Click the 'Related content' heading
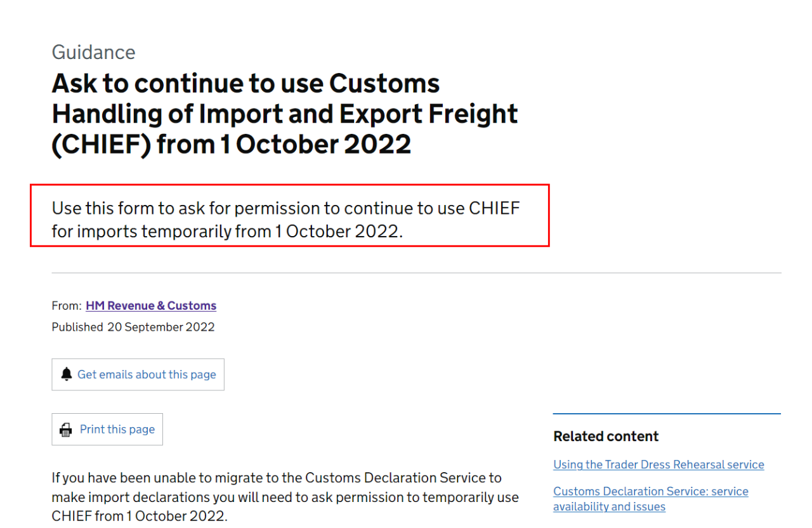The image size is (812, 528). 606,437
